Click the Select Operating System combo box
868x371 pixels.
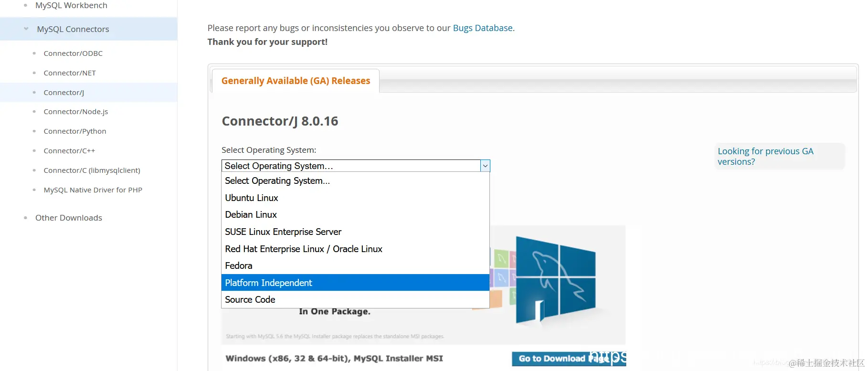[x=356, y=166]
